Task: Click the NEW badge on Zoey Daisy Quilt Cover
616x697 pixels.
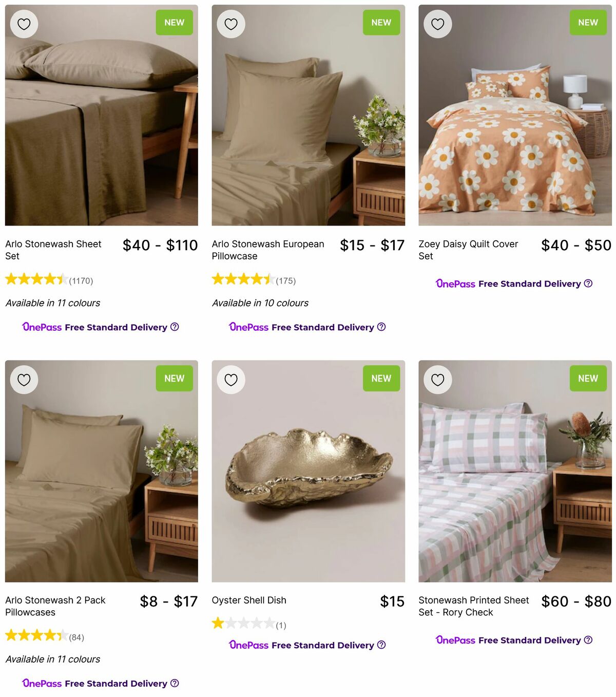Action: (x=588, y=22)
